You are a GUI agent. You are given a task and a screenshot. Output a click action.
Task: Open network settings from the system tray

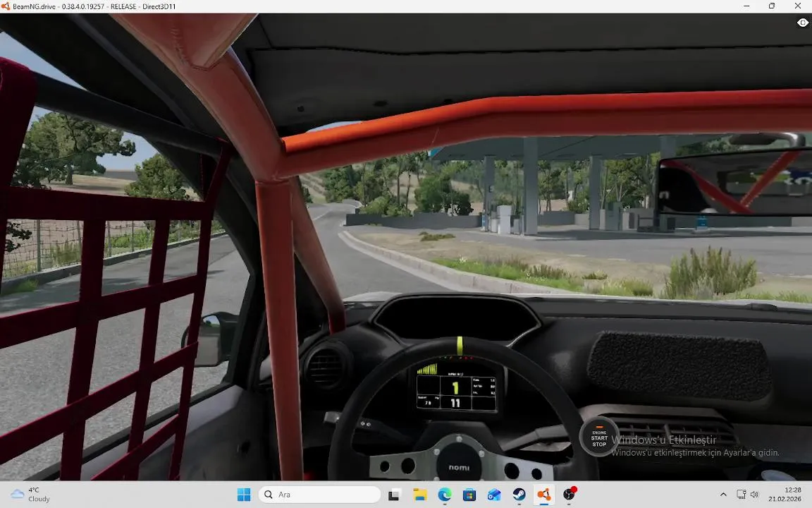(x=741, y=495)
